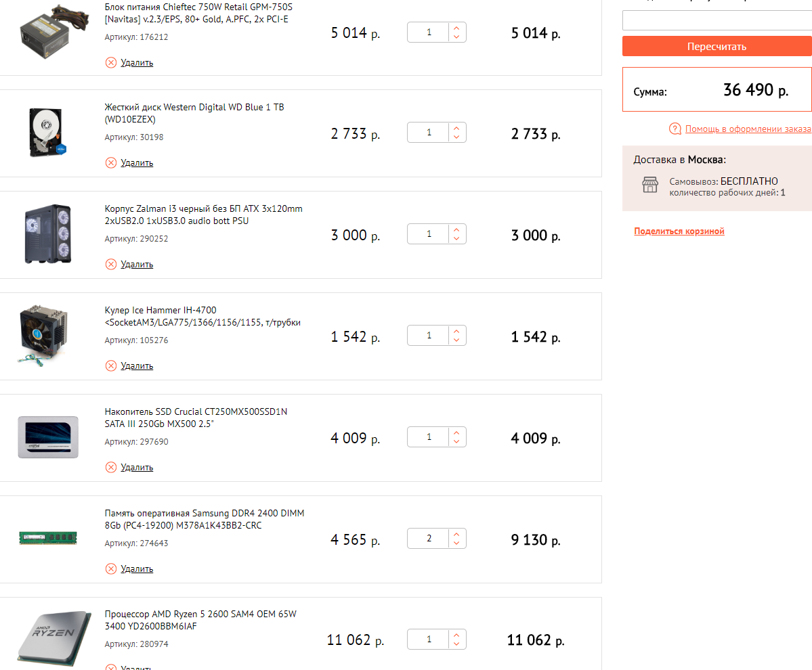812x670 pixels.
Task: Increase quantity of AMD Ryzen 5 processor
Action: point(457,635)
